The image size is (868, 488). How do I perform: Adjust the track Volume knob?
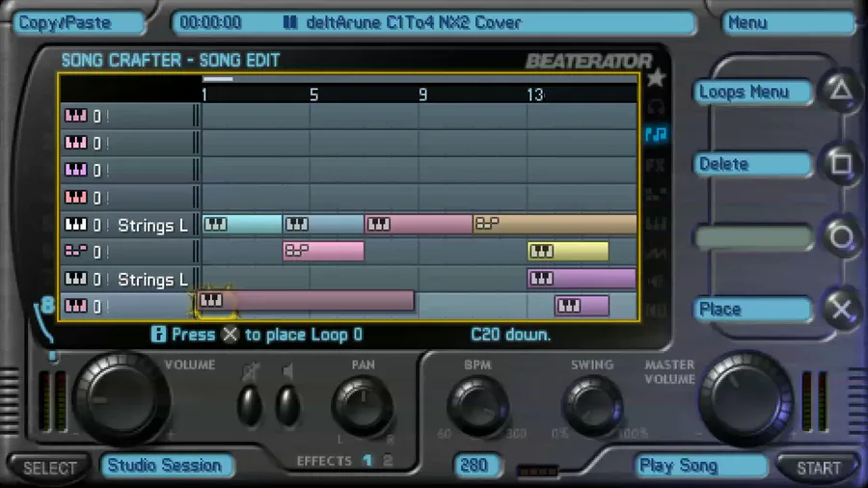pos(121,399)
